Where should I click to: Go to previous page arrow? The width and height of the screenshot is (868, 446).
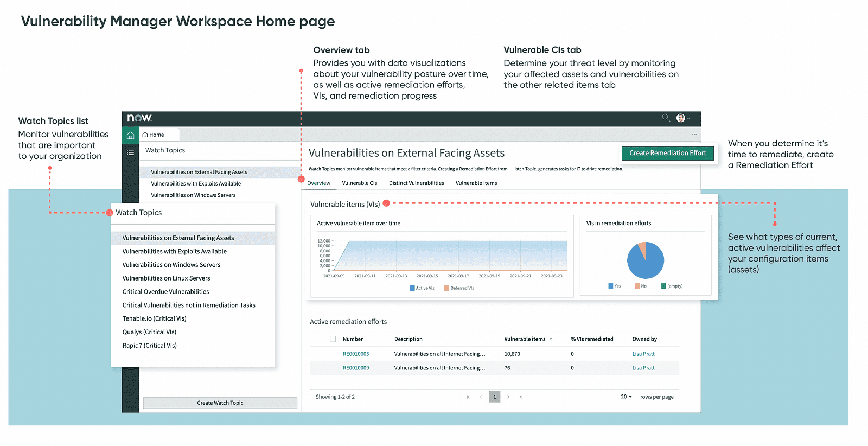pos(482,397)
